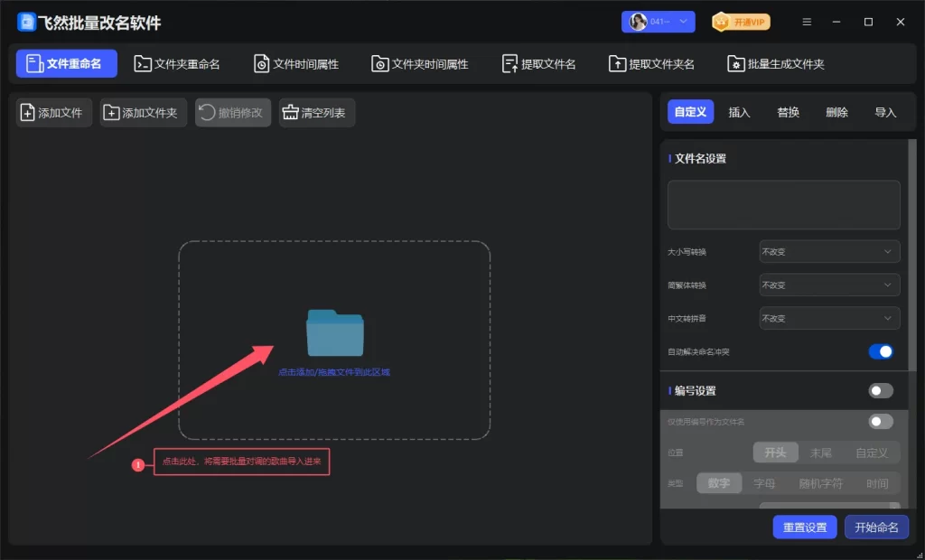Open the 中文转拼音 dropdown
This screenshot has height=560, width=925.
click(x=829, y=318)
